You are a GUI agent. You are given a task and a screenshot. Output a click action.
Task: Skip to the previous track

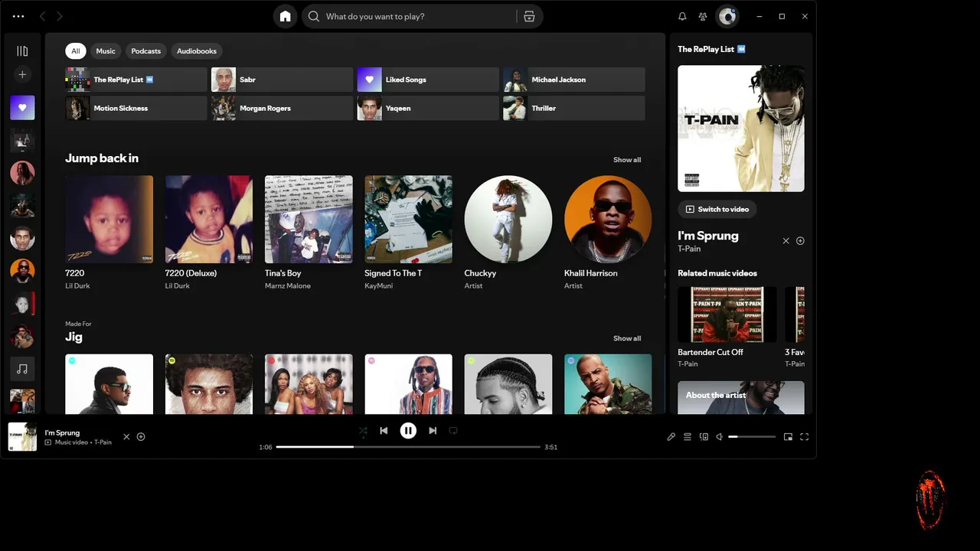[384, 431]
